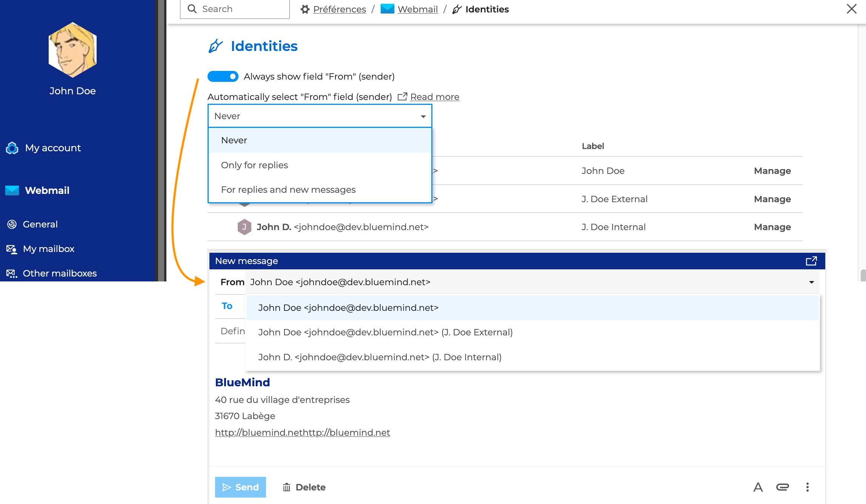Expand the From sender dropdown arrow

click(811, 282)
